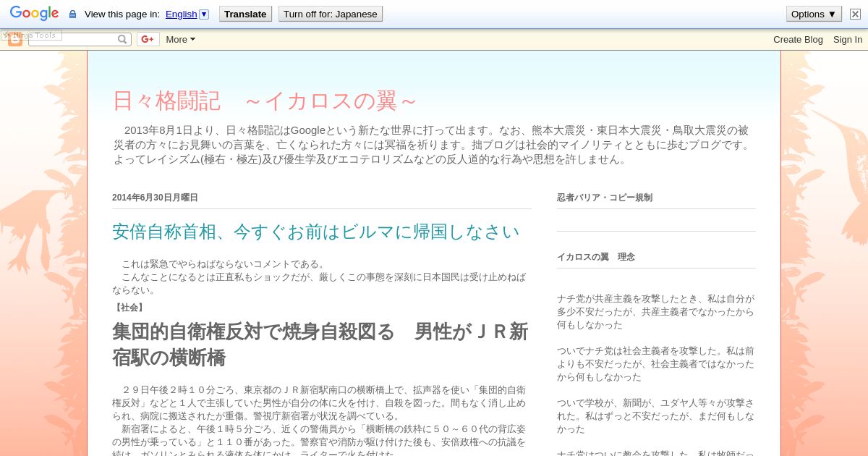Click the Translate button
Viewport: 868px width, 456px height.
(x=245, y=14)
